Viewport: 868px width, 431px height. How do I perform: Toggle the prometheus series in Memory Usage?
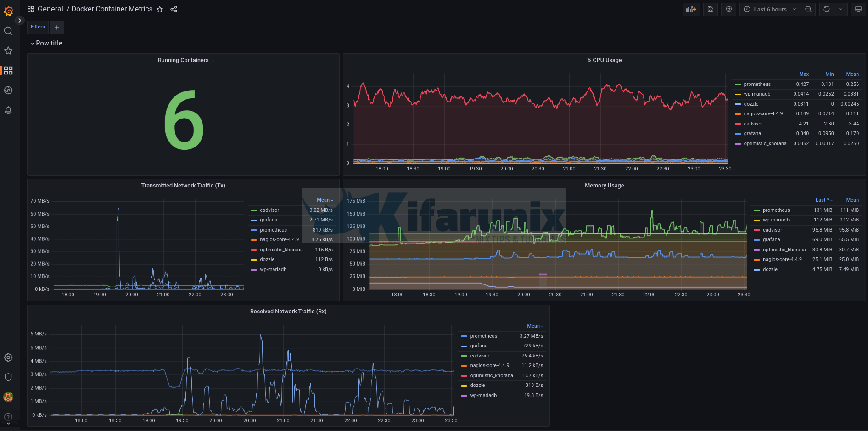click(776, 210)
